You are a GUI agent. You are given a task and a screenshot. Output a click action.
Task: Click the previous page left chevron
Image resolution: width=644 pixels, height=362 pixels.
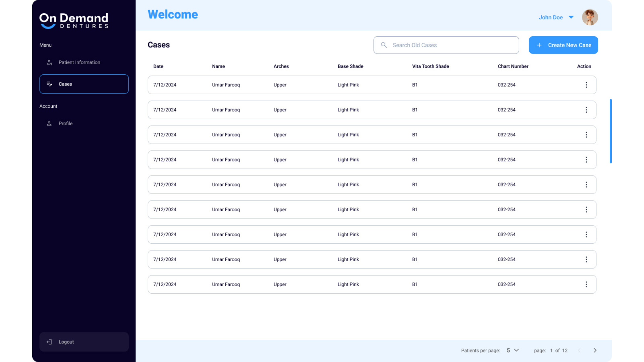click(579, 350)
